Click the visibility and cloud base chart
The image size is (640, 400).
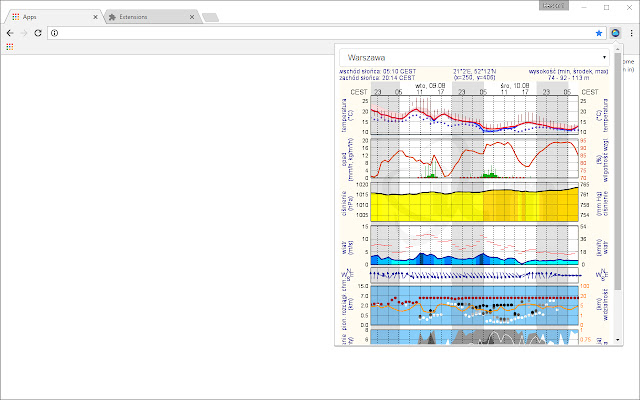tap(474, 305)
